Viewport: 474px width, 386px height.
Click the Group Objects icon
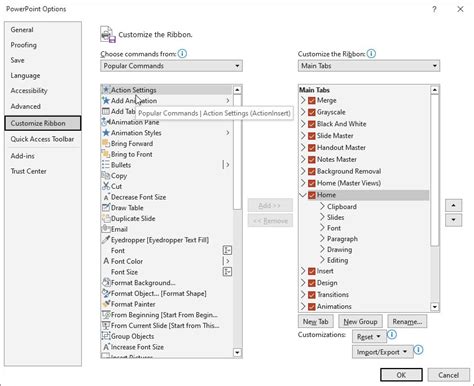[106, 336]
